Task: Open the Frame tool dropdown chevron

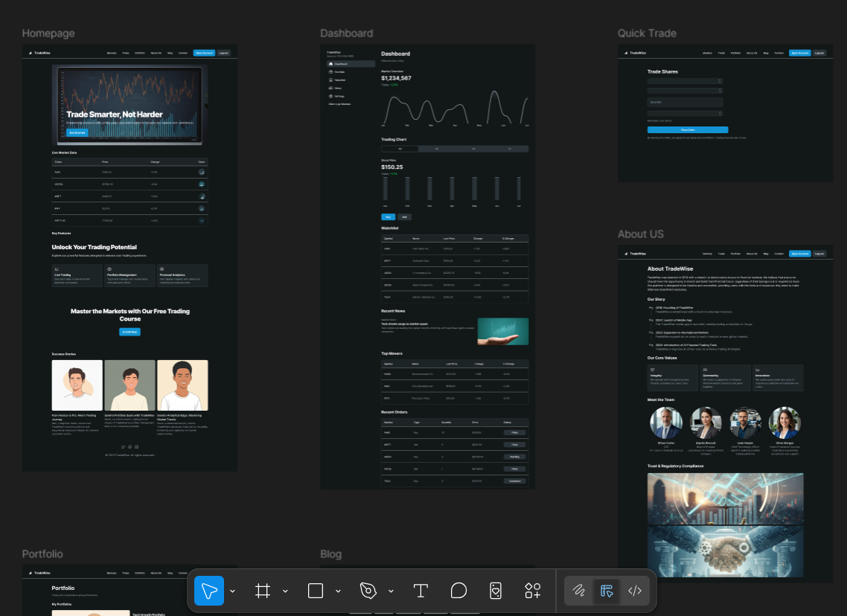Action: click(285, 591)
